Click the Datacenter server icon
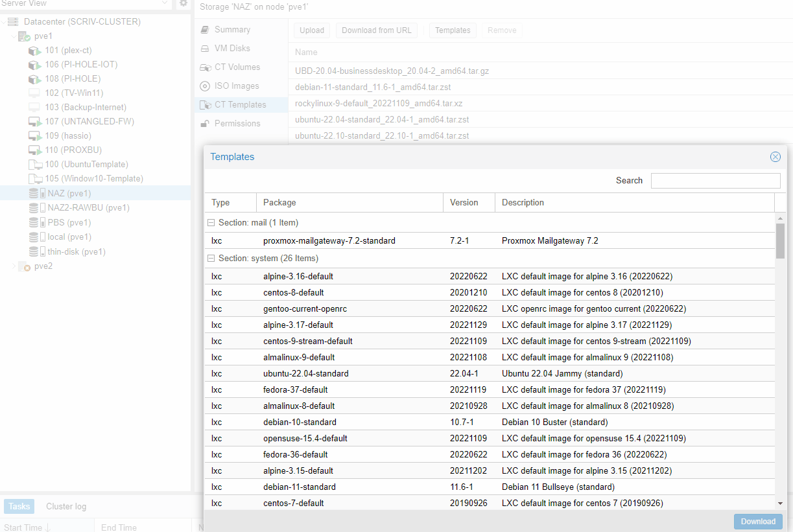Image resolution: width=793 pixels, height=532 pixels. click(x=13, y=22)
